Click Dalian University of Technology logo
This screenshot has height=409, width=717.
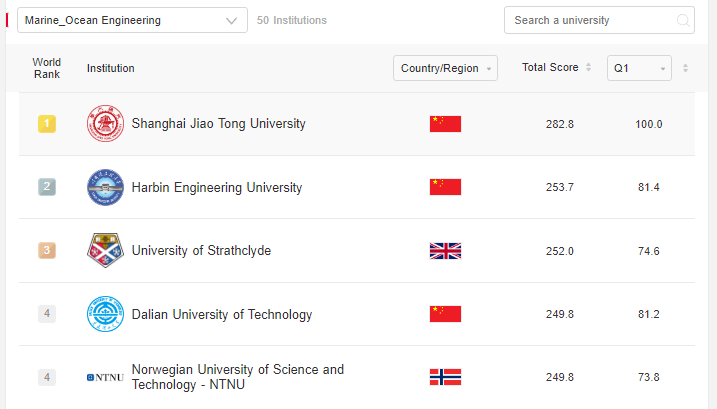pos(105,314)
